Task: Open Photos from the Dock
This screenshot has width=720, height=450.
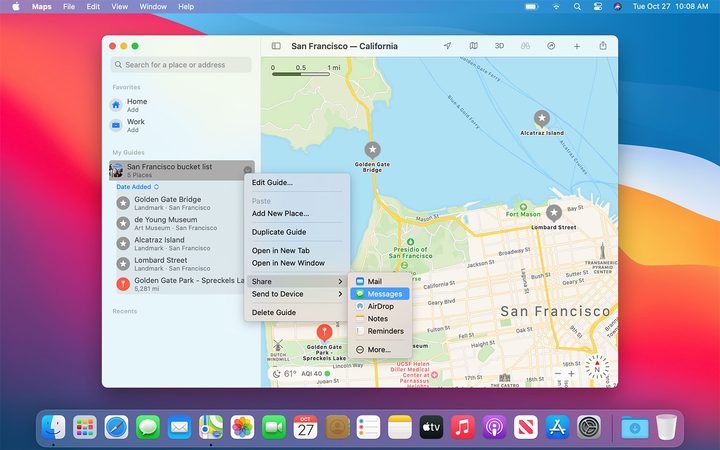Action: (x=242, y=427)
